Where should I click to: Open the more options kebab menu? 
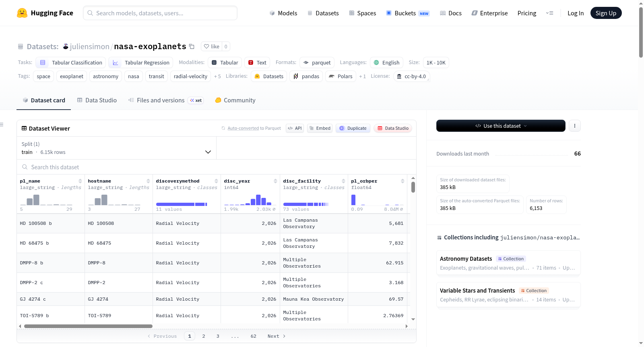[575, 126]
